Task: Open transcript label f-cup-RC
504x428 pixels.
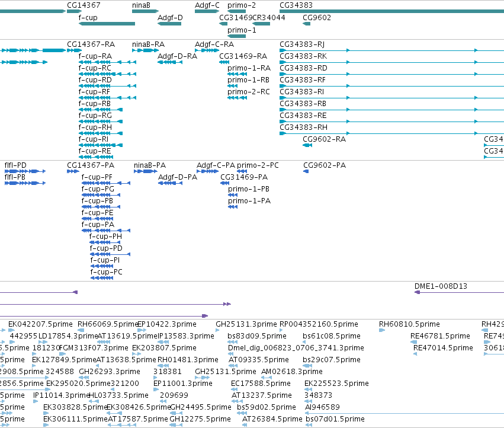Action: [x=95, y=68]
